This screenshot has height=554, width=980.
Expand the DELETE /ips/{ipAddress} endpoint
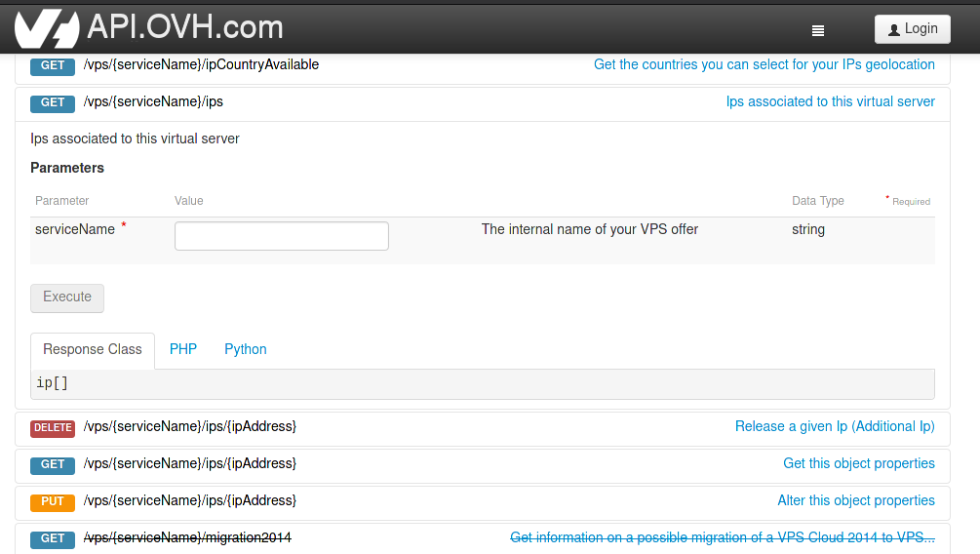pyautogui.click(x=190, y=426)
